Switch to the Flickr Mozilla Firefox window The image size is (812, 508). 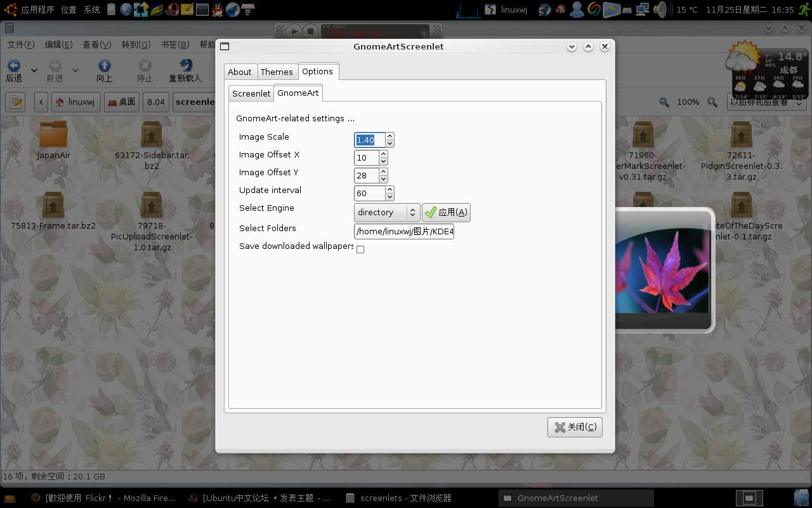(103, 498)
